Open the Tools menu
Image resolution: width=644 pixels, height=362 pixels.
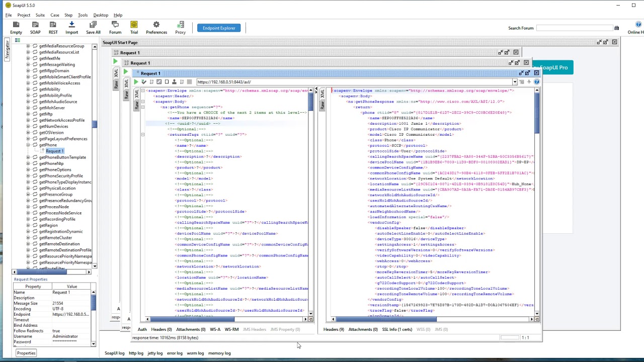83,15
